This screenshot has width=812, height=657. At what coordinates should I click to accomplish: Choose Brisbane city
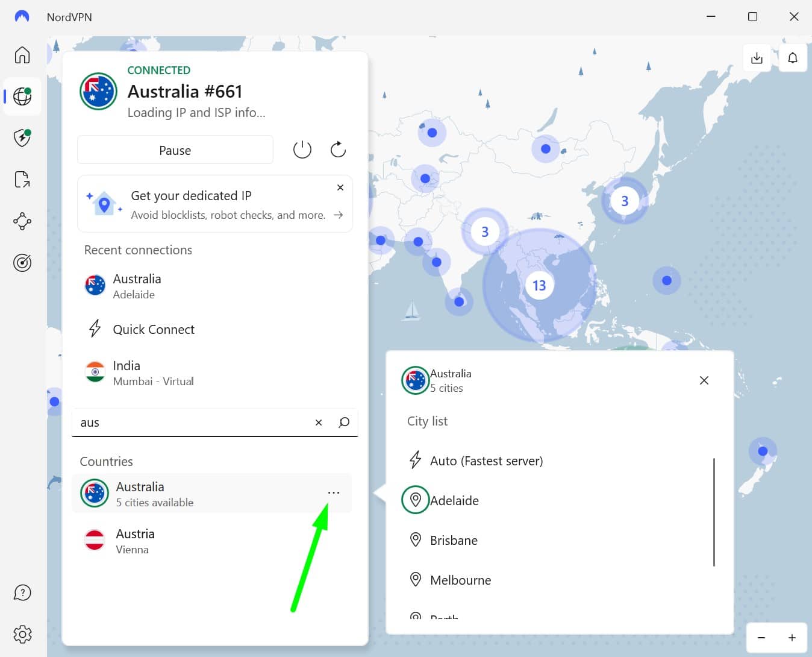pyautogui.click(x=554, y=540)
